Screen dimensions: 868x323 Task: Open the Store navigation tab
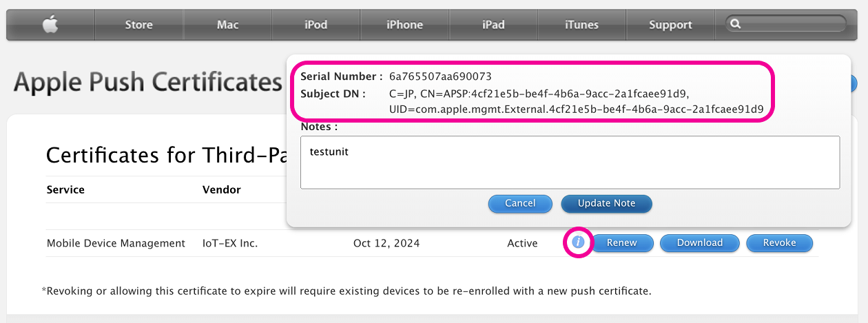coord(138,25)
